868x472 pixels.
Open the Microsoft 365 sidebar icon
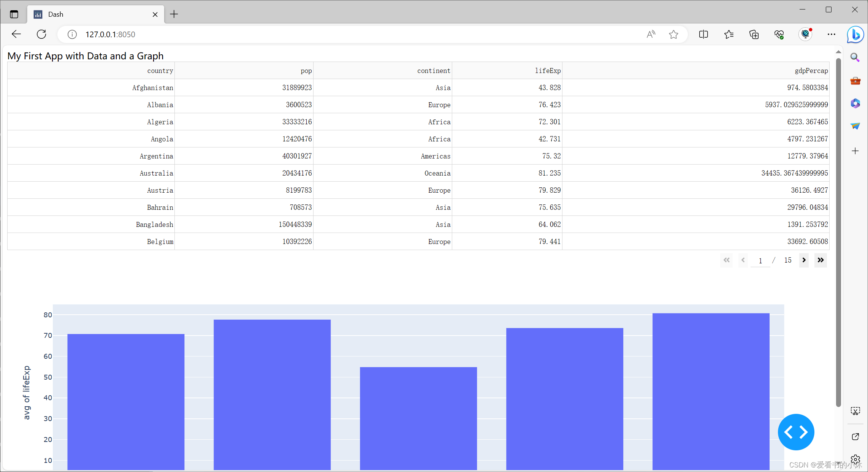pos(855,103)
